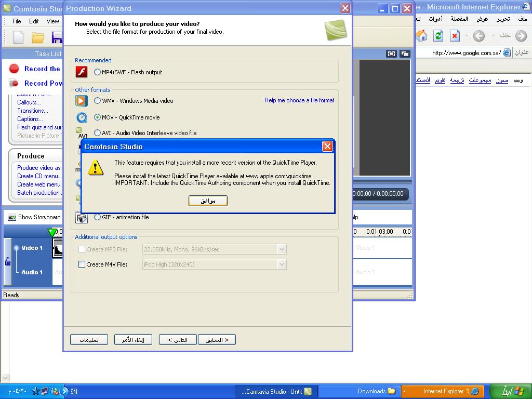532x399 pixels.
Task: Click the Internet Explorer Refresh icon
Action: point(438,36)
